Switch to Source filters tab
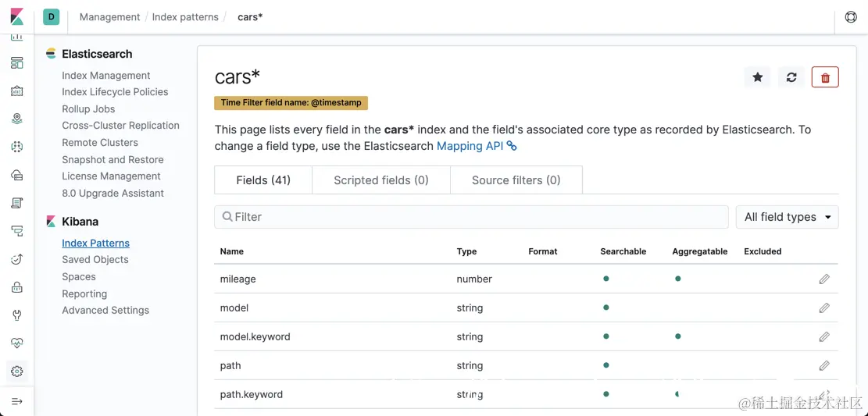Image resolution: width=868 pixels, height=416 pixels. point(516,180)
